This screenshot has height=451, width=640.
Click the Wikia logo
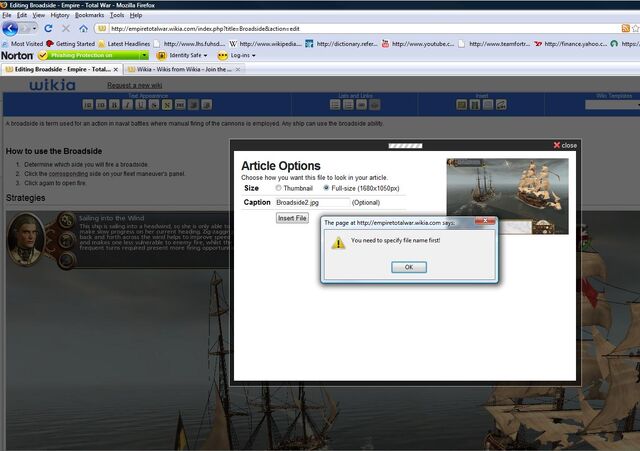(x=52, y=85)
